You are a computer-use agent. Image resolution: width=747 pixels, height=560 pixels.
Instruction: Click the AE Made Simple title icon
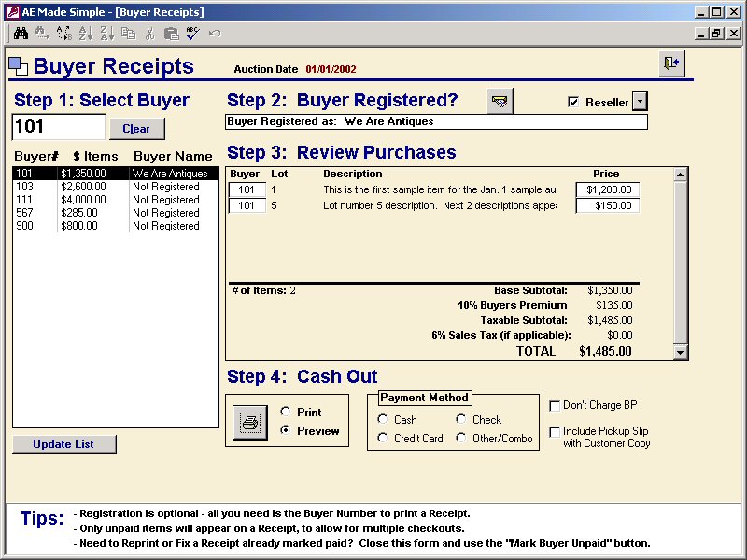click(13, 12)
